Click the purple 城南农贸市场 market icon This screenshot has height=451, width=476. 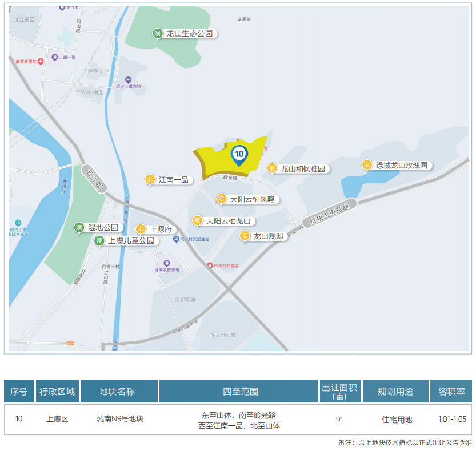click(167, 263)
